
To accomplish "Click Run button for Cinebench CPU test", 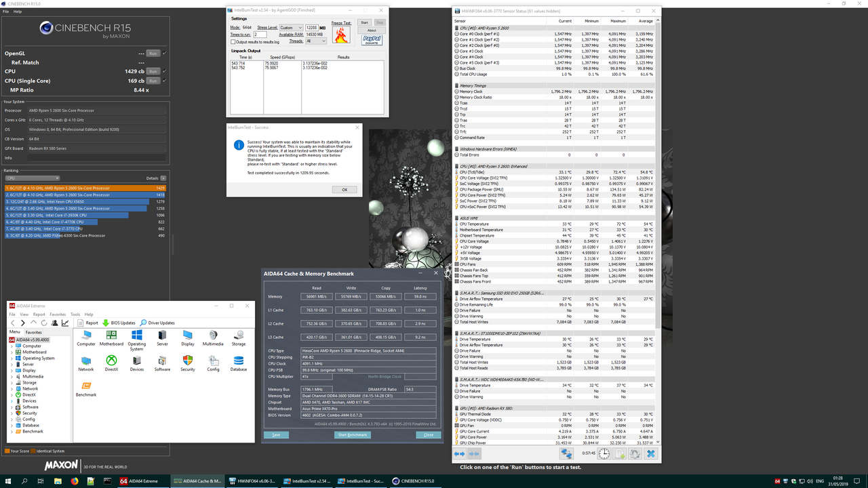I will (x=153, y=71).
